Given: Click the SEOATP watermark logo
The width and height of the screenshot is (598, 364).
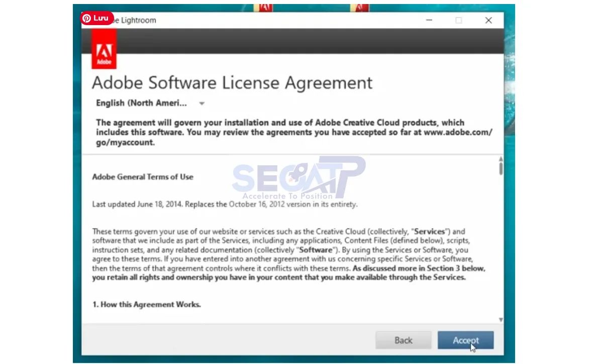Looking at the screenshot, I should coord(298,178).
